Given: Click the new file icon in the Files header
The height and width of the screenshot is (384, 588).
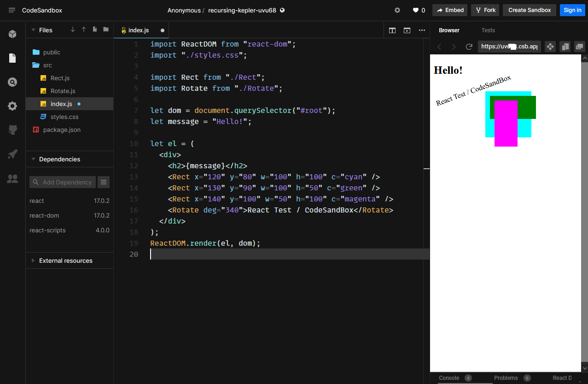Looking at the screenshot, I should (x=95, y=30).
